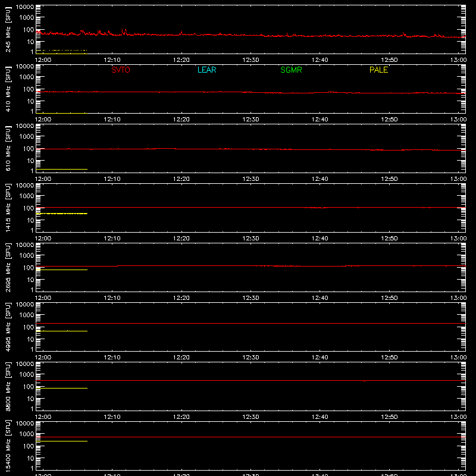Screen dimensions: 476x476
Task: Click the 12:40 time label under 2695 MHz plot
Action: click(320, 298)
